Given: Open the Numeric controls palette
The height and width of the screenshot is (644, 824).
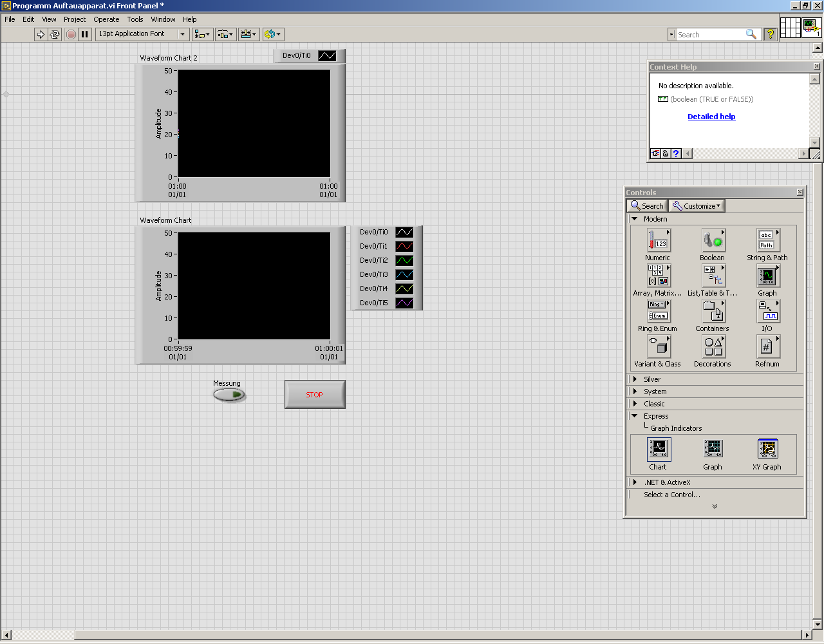Looking at the screenshot, I should point(658,241).
